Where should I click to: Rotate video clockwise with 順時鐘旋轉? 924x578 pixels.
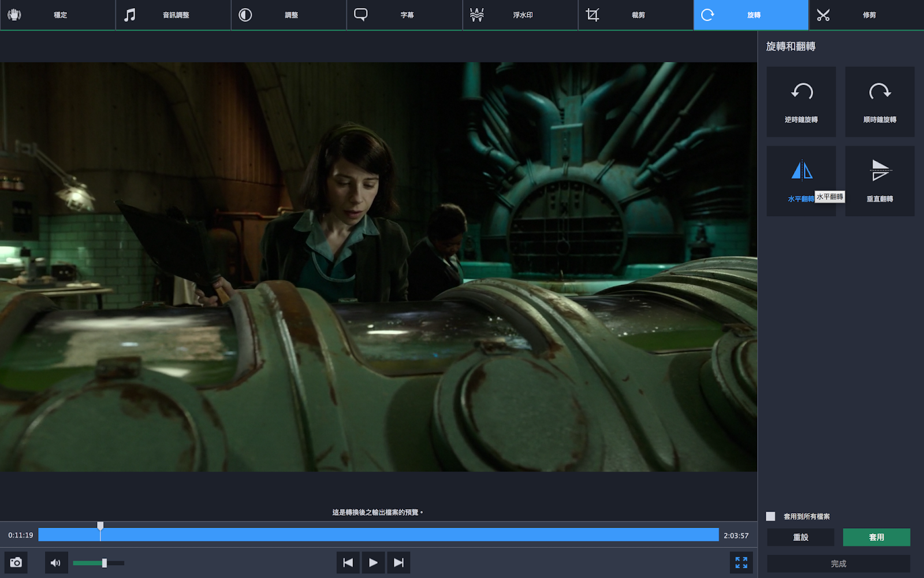click(880, 102)
